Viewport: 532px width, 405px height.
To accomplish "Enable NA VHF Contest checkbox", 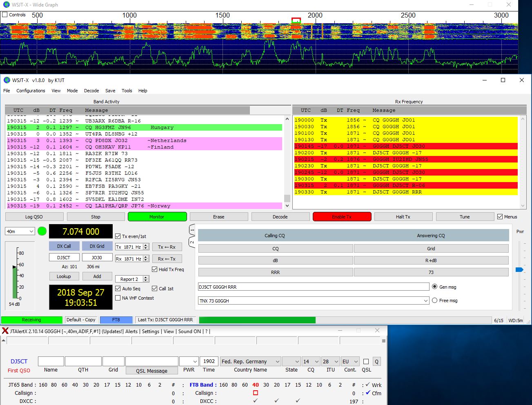I will click(x=118, y=298).
